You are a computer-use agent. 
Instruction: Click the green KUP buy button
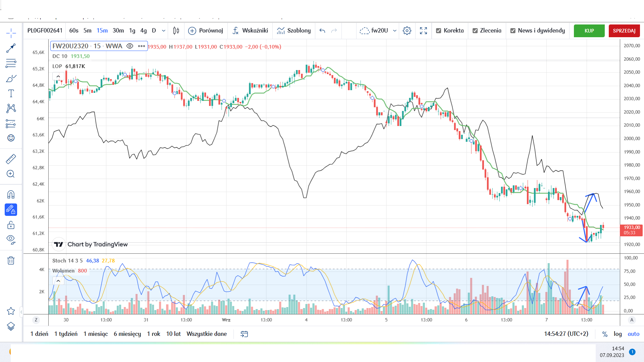tap(589, 31)
